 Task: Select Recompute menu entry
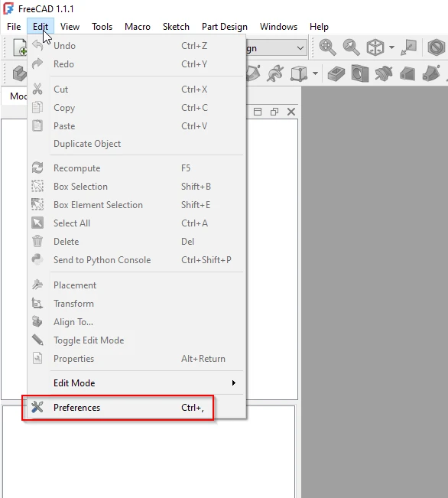(137, 168)
